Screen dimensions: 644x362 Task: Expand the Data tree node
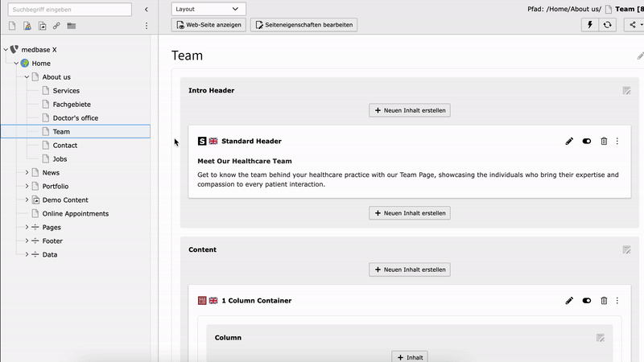[x=27, y=254]
